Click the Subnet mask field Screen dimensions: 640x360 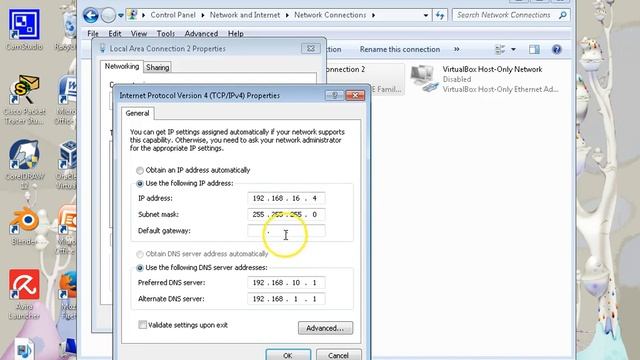pos(286,214)
